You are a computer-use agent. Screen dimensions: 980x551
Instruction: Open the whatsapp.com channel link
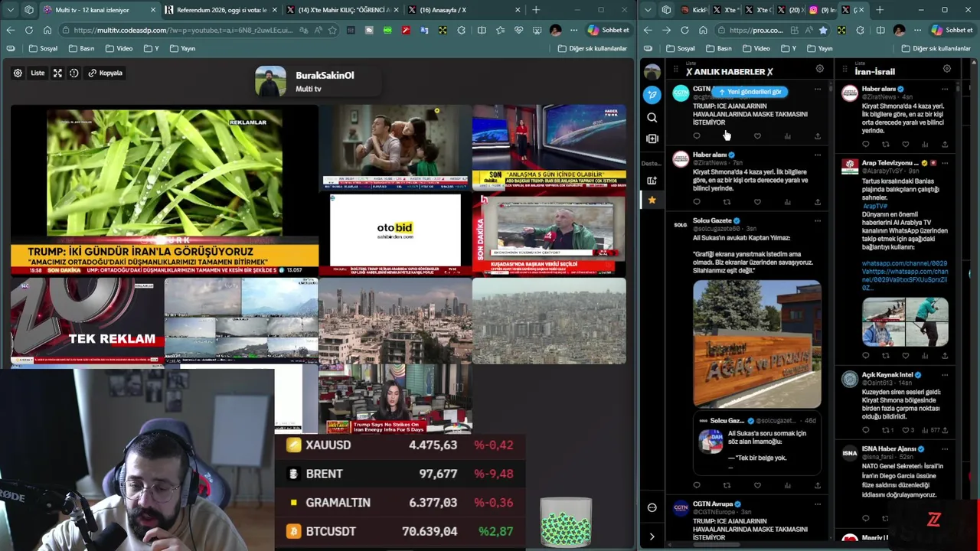click(905, 275)
